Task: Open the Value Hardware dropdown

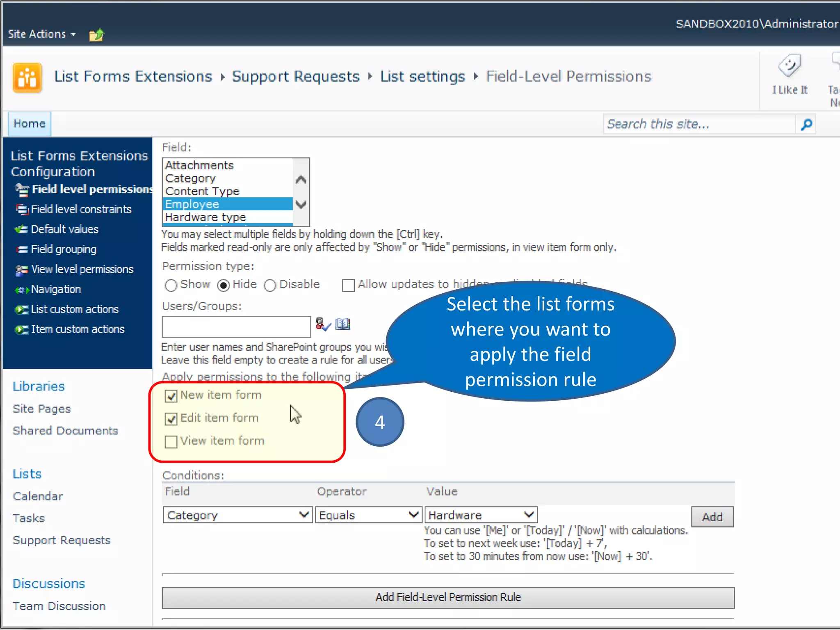Action: 481,515
